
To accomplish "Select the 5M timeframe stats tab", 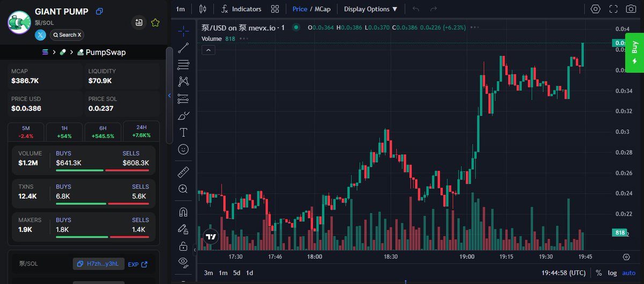I will tap(26, 132).
